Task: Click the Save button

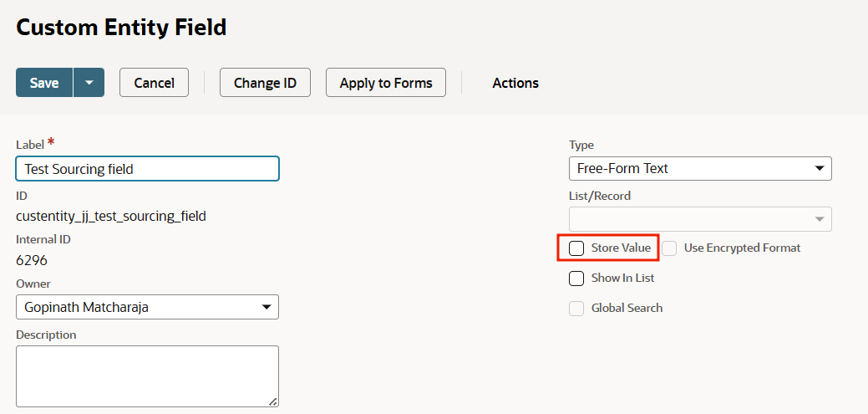Action: [44, 83]
